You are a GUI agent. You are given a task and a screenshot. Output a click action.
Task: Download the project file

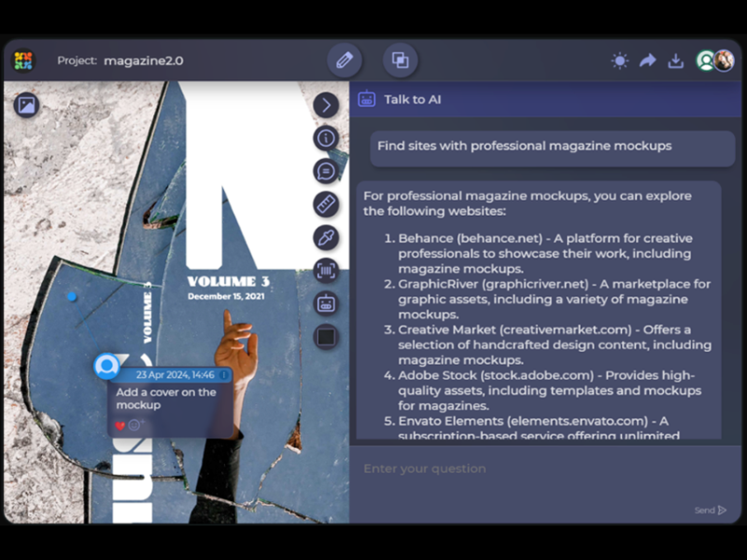pyautogui.click(x=675, y=61)
